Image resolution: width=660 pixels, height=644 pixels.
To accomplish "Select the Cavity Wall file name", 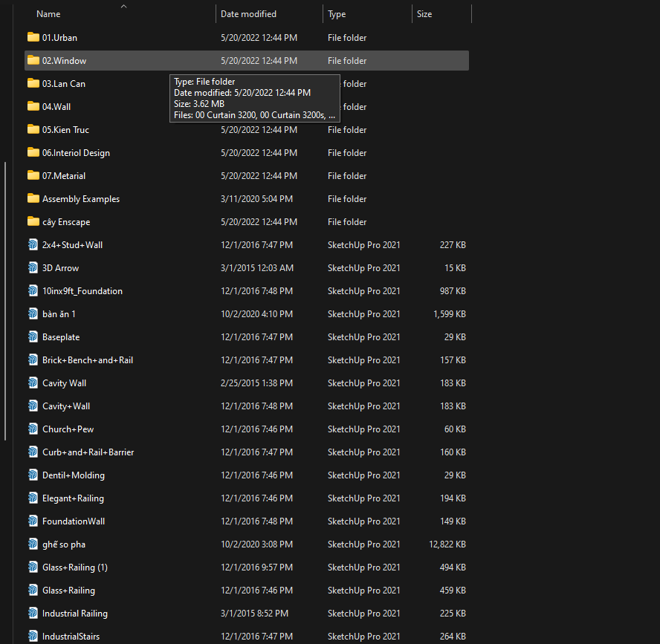I will 65,383.
